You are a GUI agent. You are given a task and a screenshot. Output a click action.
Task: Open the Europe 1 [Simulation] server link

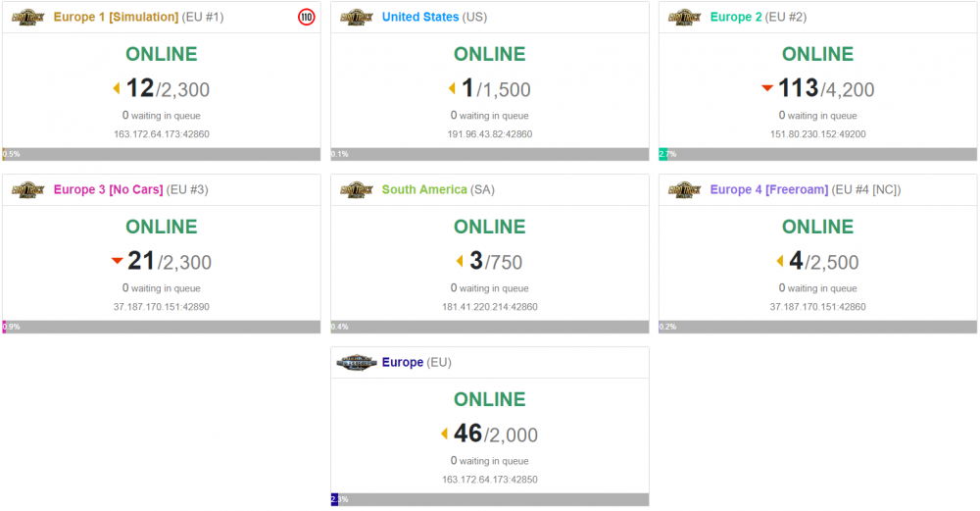116,18
